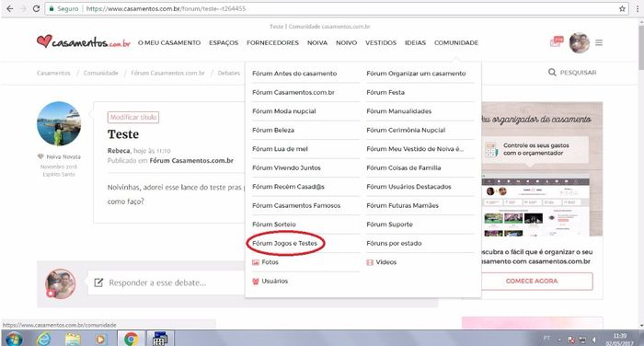Select Fórum Beleza
Viewport: 644px width, 346px height.
(x=273, y=131)
